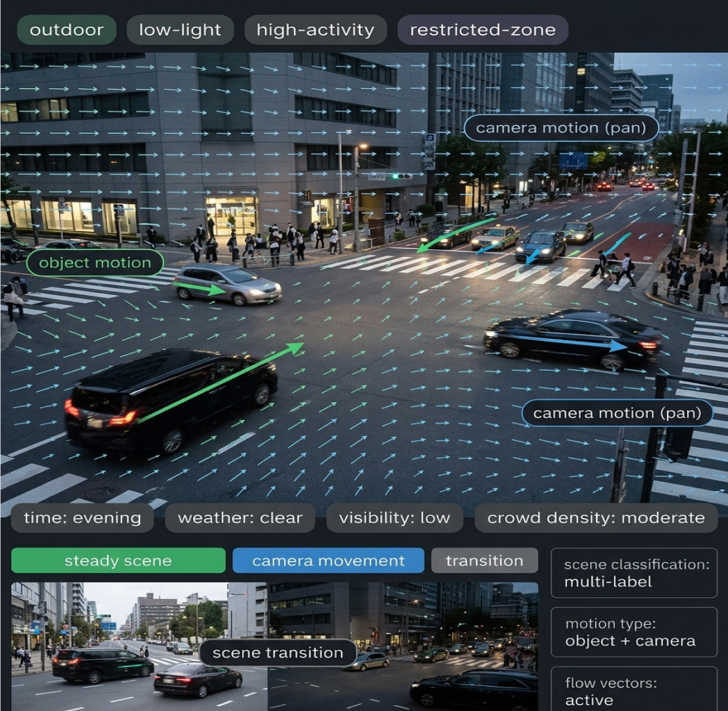Screen dimensions: 728x711
Task: Select the restricted-zone tag chip
Action: click(x=483, y=30)
